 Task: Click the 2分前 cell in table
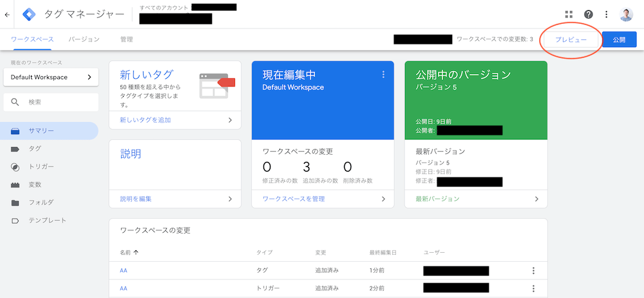click(377, 288)
